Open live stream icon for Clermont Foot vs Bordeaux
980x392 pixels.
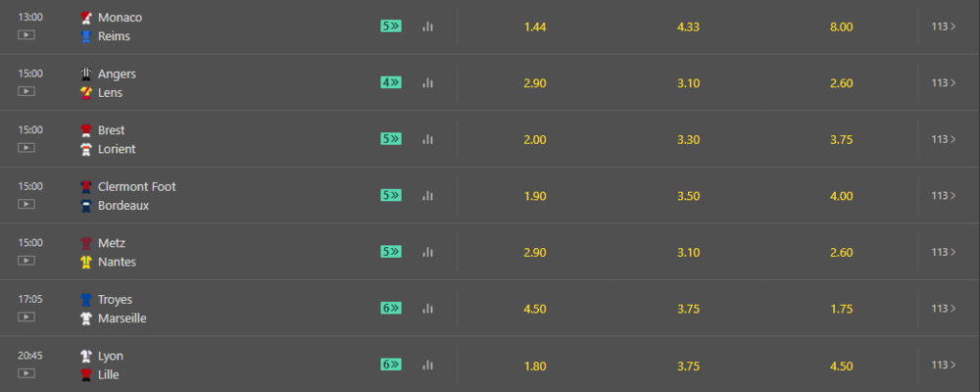click(x=25, y=204)
